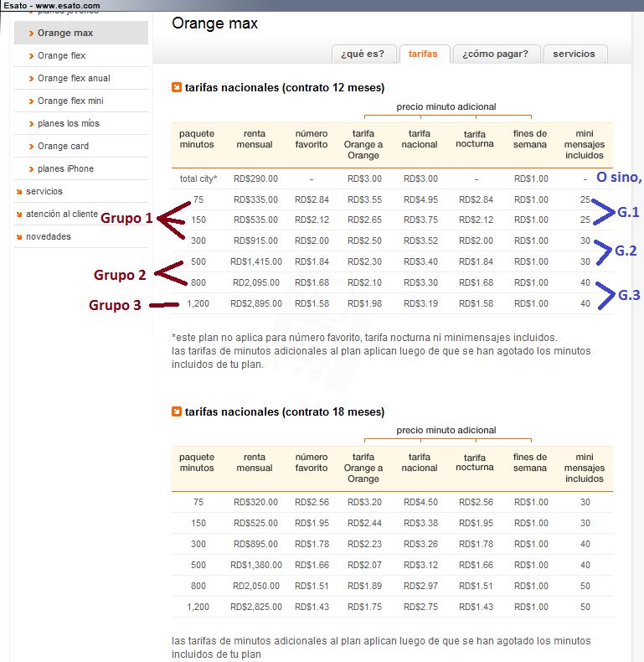Click orange arrow icon beside sidebar servicios
The height and width of the screenshot is (662, 644).
point(19,192)
